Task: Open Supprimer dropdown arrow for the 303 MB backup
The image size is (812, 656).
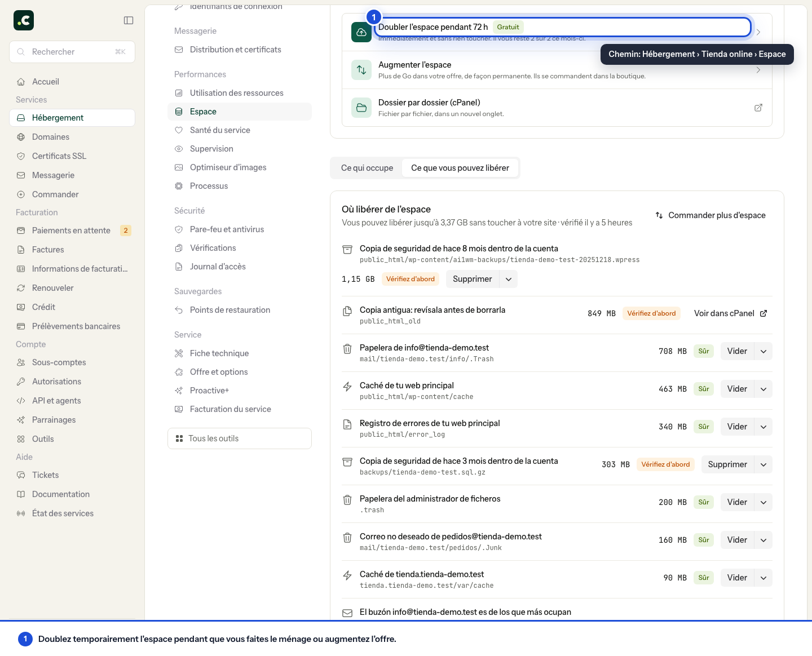Action: (764, 464)
